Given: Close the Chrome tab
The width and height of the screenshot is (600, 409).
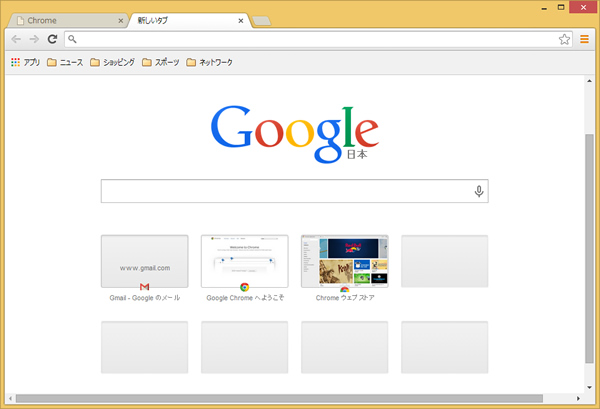Looking at the screenshot, I should point(122,20).
